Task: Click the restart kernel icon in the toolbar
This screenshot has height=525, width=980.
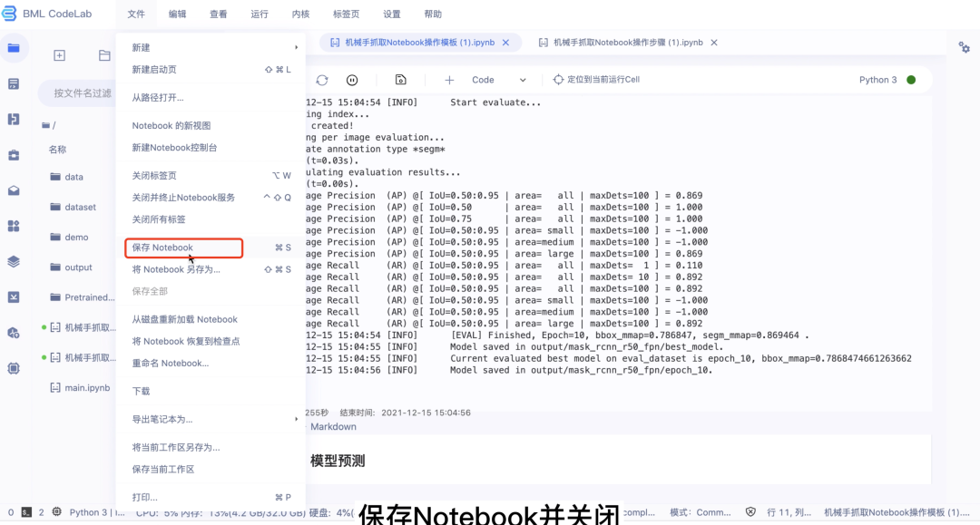Action: coord(321,80)
